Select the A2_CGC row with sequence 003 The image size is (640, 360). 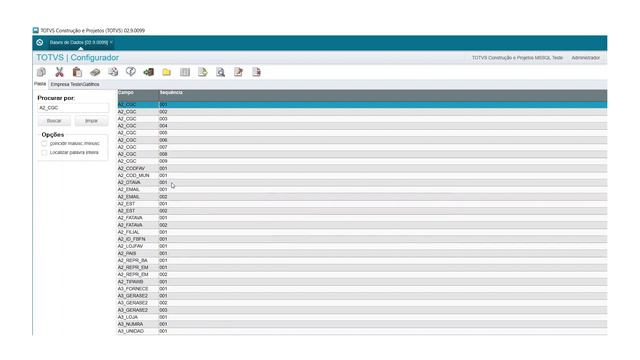[x=362, y=119]
